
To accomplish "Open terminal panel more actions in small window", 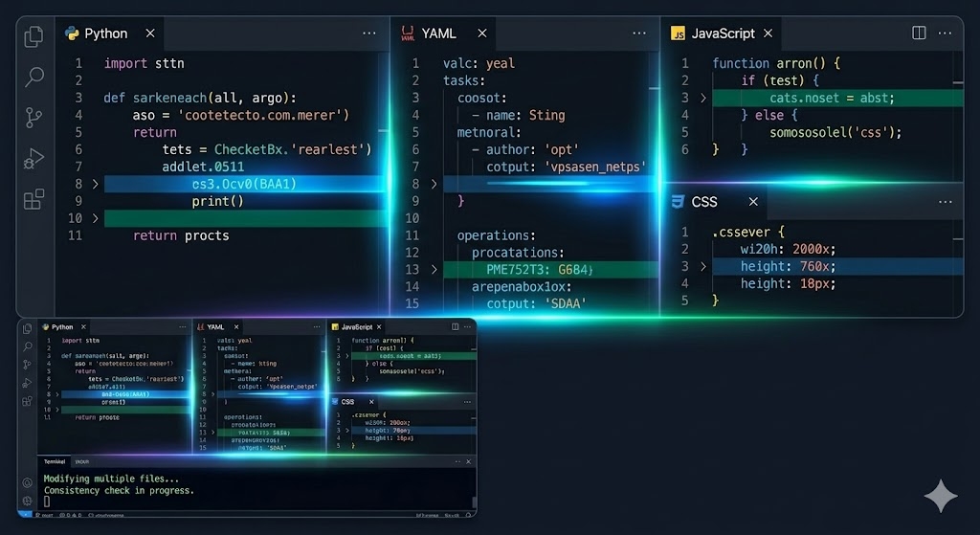I will pyautogui.click(x=457, y=462).
